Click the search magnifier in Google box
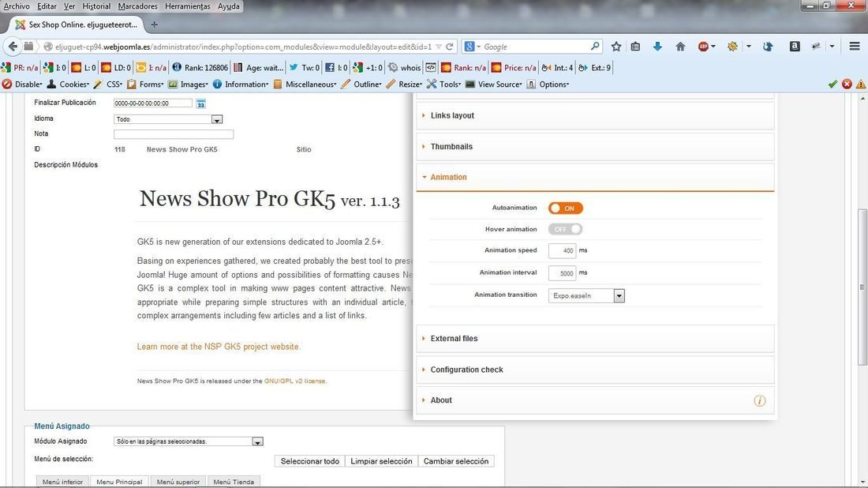The image size is (868, 488). pos(595,47)
